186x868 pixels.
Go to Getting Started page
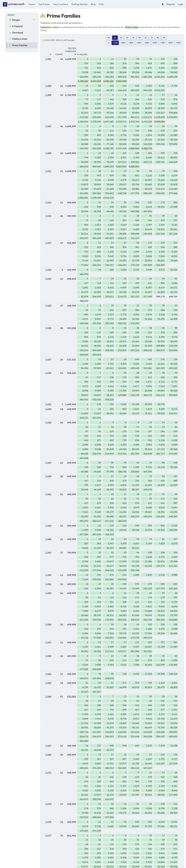click(79, 4)
